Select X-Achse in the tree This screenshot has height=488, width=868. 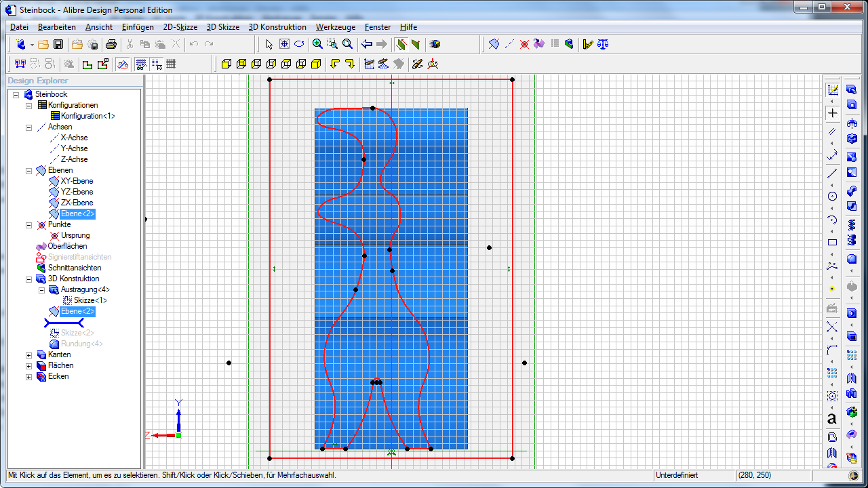(x=74, y=138)
